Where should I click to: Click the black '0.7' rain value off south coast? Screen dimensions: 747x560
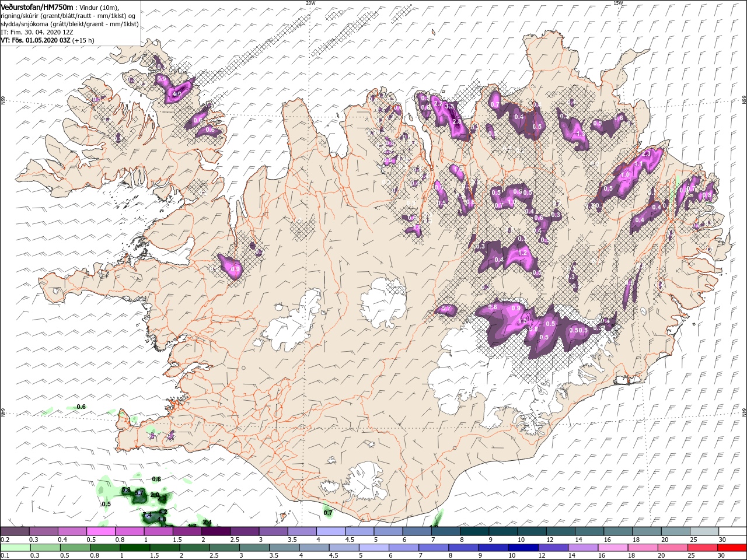click(328, 513)
